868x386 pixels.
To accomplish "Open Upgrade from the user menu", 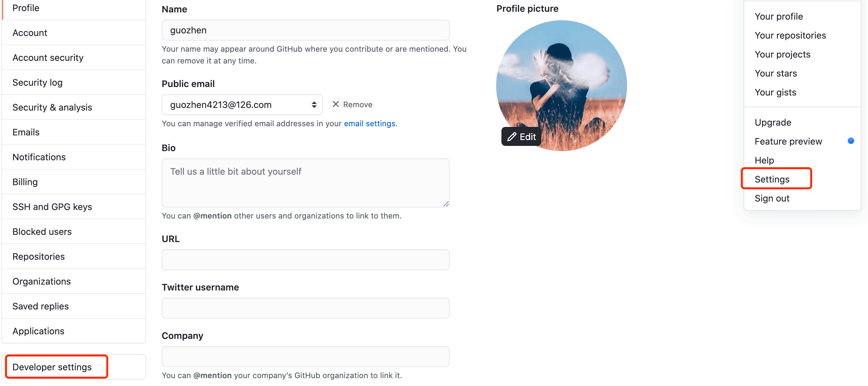I will pos(773,122).
